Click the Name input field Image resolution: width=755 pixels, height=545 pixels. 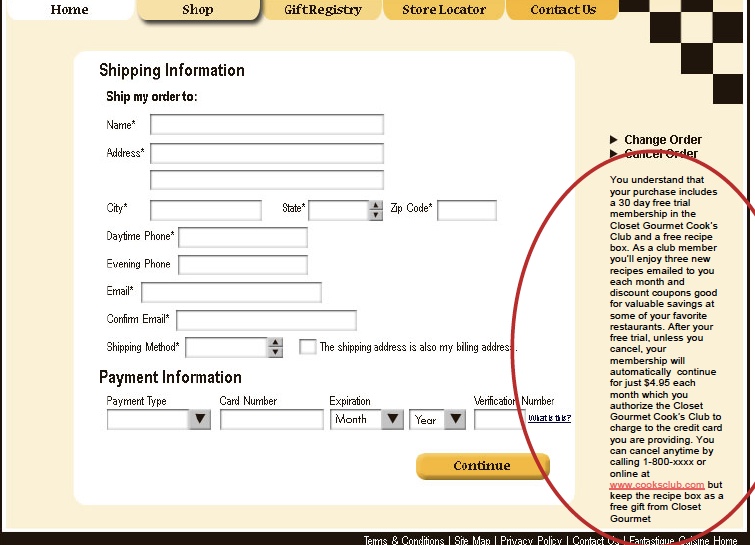tap(267, 125)
